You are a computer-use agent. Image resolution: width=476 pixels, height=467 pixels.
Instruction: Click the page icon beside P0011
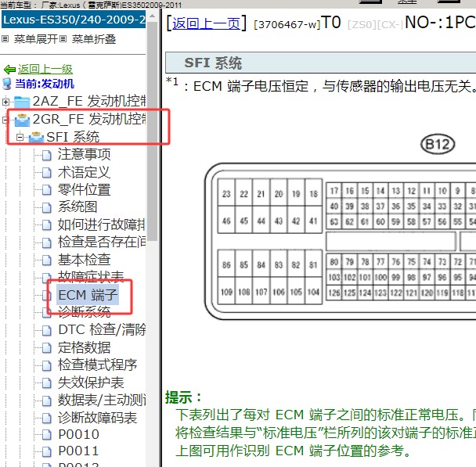46,451
